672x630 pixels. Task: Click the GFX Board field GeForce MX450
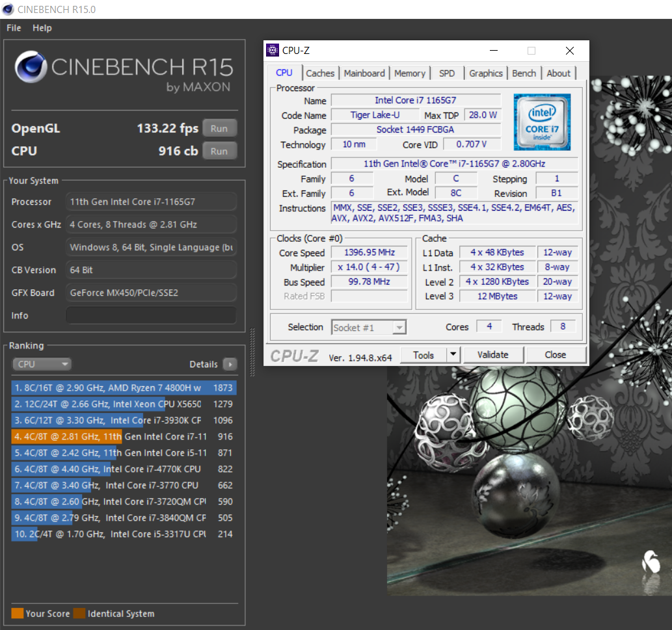tap(151, 293)
